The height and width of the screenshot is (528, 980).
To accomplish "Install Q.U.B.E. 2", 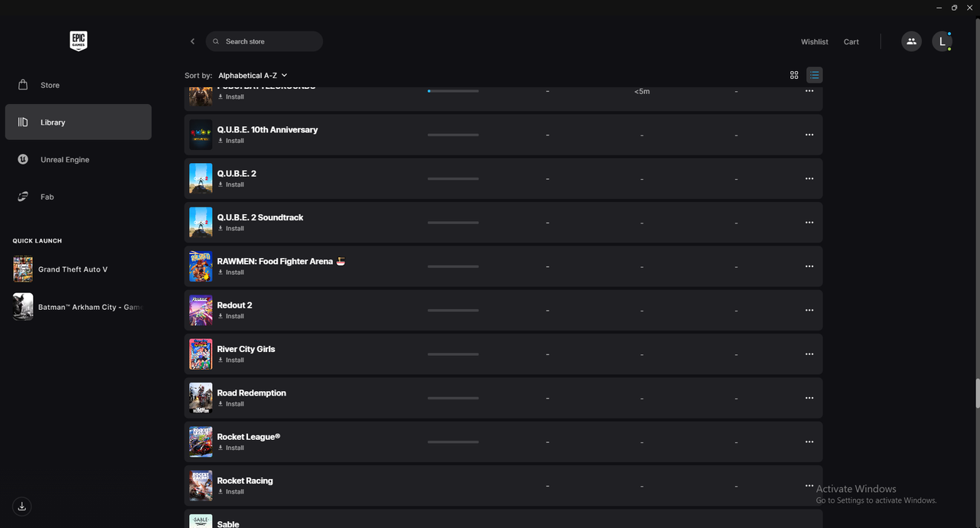I will click(231, 184).
